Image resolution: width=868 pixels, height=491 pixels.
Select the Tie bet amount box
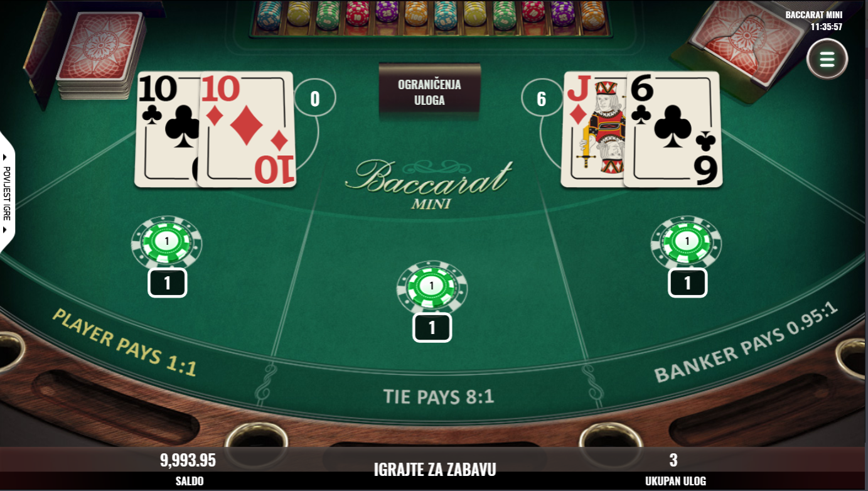(432, 328)
